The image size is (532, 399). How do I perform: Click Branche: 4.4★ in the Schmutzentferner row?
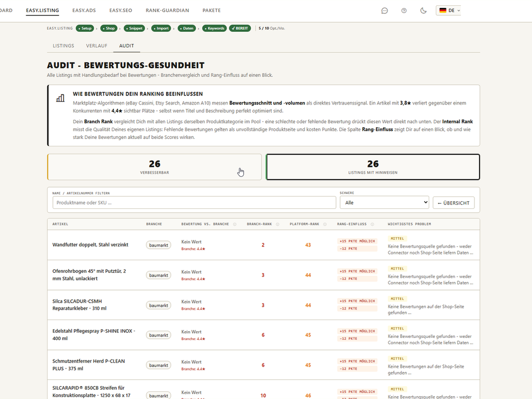click(193, 369)
